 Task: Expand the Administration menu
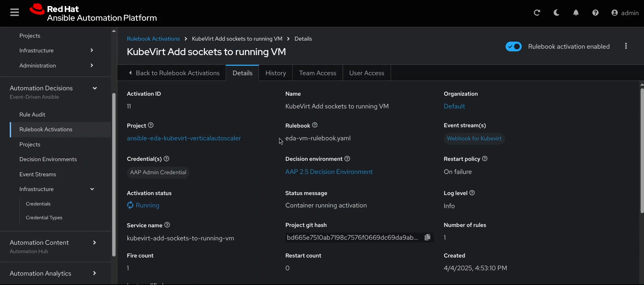(92, 65)
